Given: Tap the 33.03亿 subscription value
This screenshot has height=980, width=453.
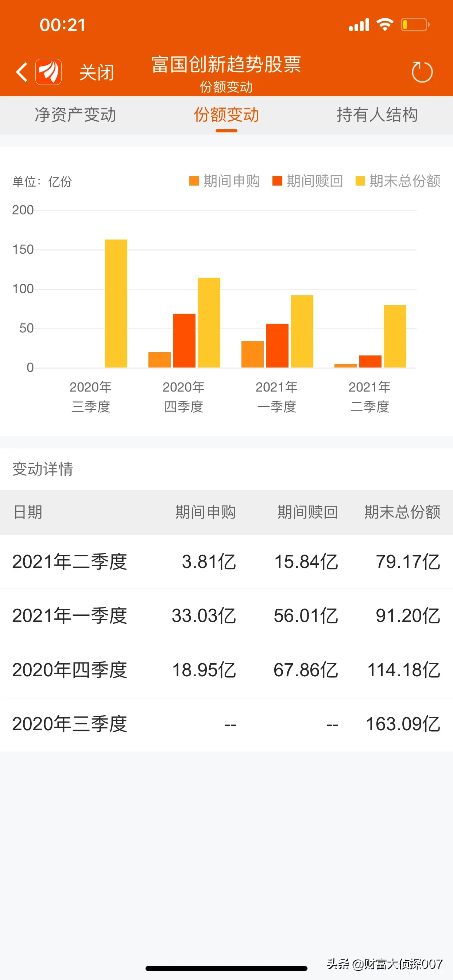Looking at the screenshot, I should [204, 615].
